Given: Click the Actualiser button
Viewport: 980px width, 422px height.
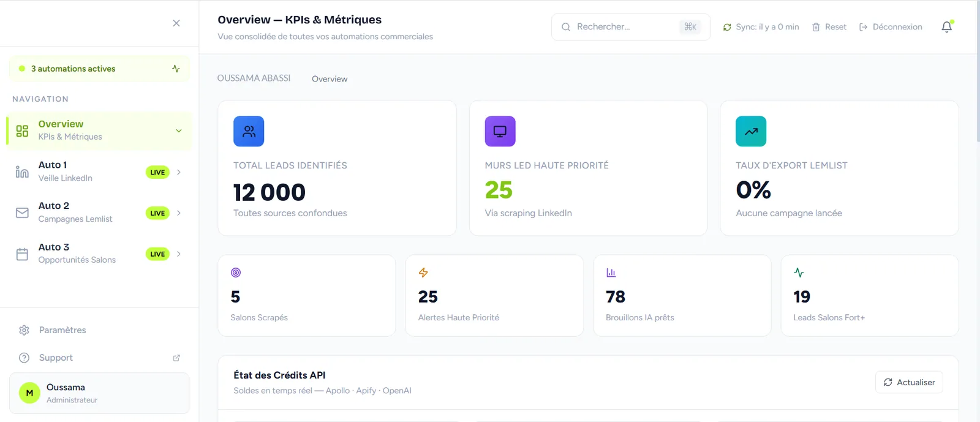Looking at the screenshot, I should [909, 382].
